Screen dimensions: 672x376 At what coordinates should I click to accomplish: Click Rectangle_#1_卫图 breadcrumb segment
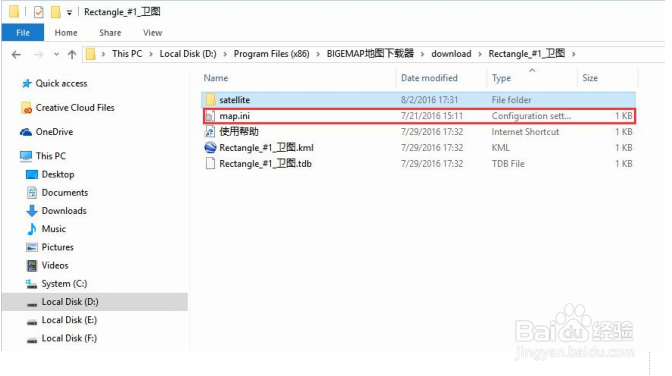pyautogui.click(x=527, y=54)
